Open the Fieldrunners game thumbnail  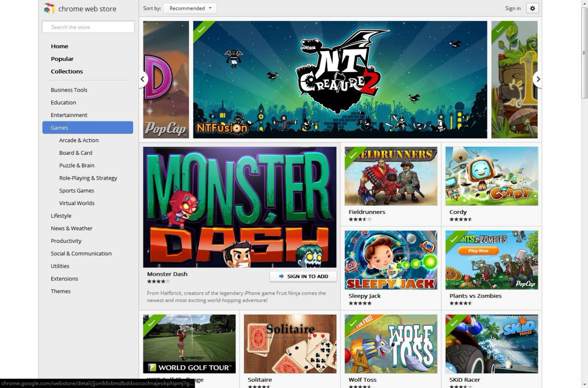pos(391,176)
